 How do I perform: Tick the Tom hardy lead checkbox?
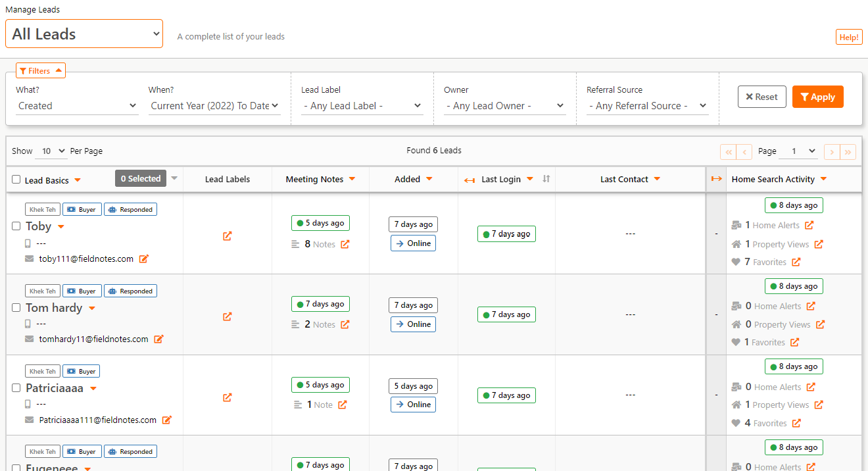click(x=16, y=308)
